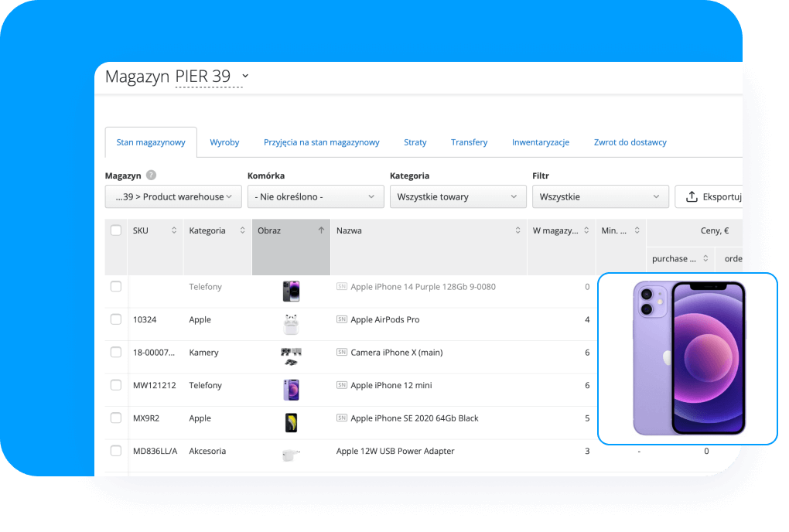This screenshot has width=789, height=532.
Task: Click SN badge beside Apple AirPods Pro
Action: coord(342,319)
